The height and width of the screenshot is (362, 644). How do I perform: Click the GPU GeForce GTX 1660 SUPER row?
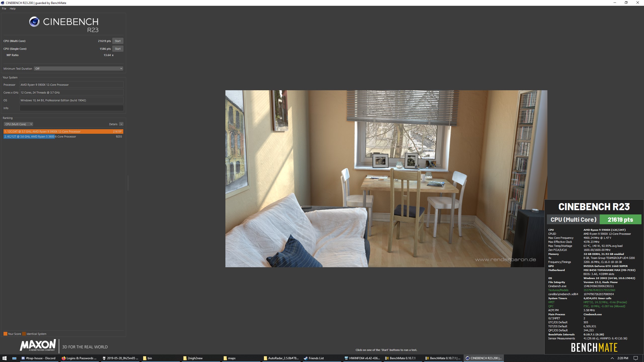[x=594, y=266]
